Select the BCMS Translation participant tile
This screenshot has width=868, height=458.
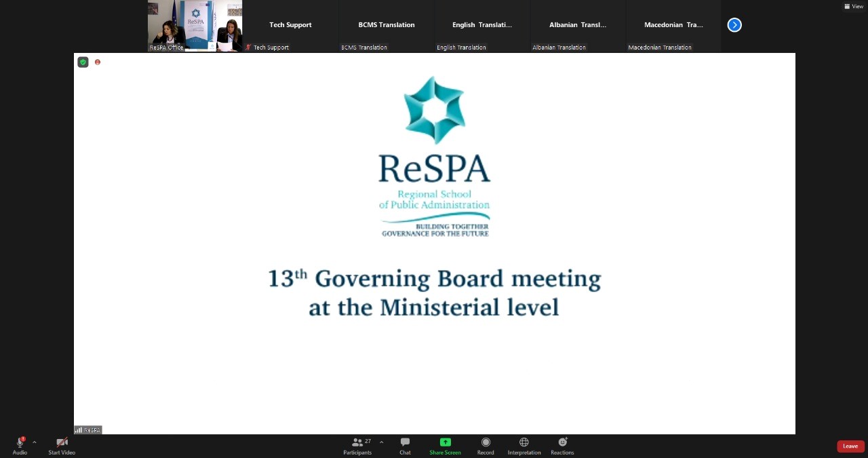[x=387, y=26]
